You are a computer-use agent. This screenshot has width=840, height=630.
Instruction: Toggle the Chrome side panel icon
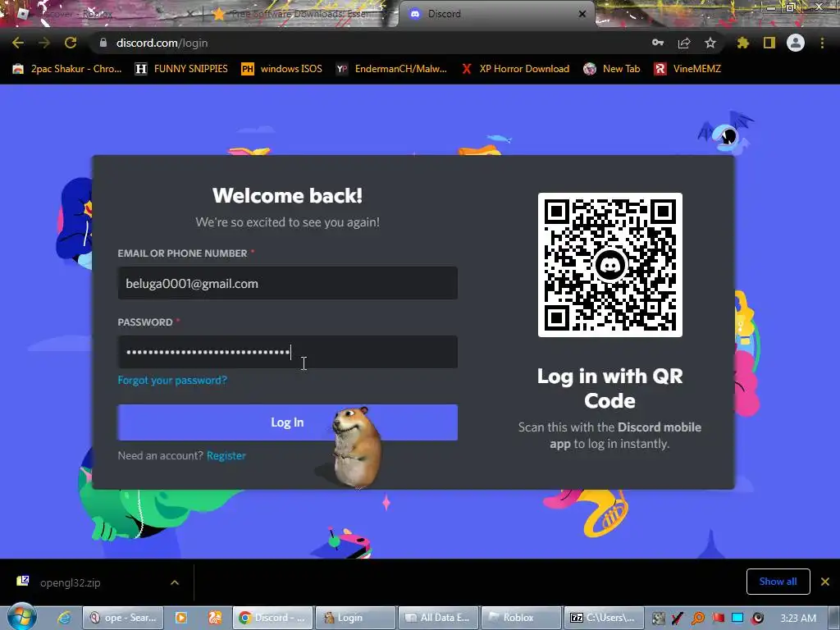769,43
